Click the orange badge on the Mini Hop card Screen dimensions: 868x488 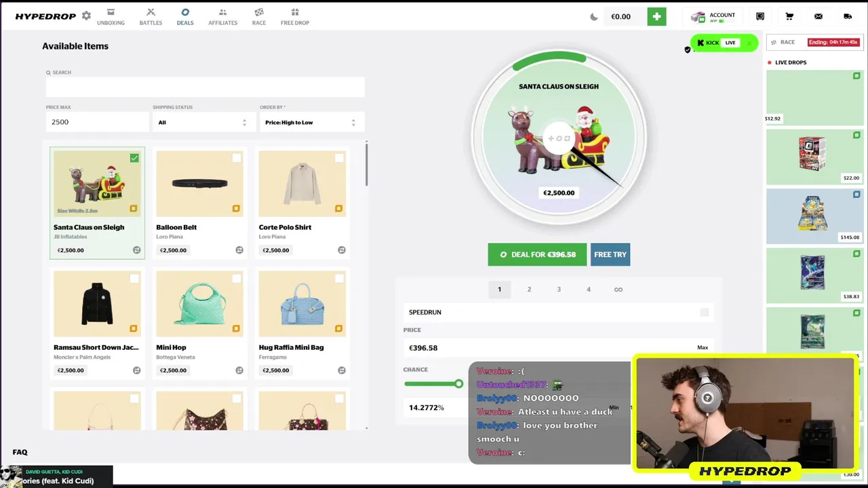coord(236,329)
